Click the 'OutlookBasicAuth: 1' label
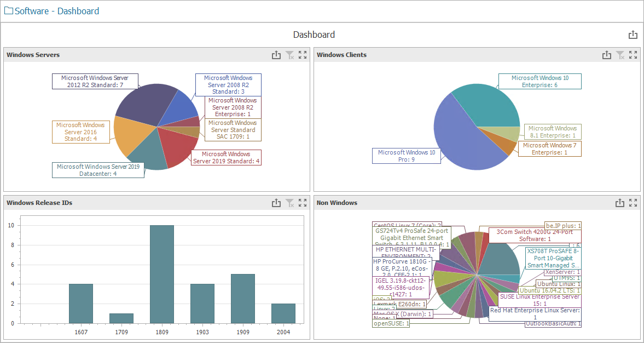The height and width of the screenshot is (343, 644). tap(553, 324)
